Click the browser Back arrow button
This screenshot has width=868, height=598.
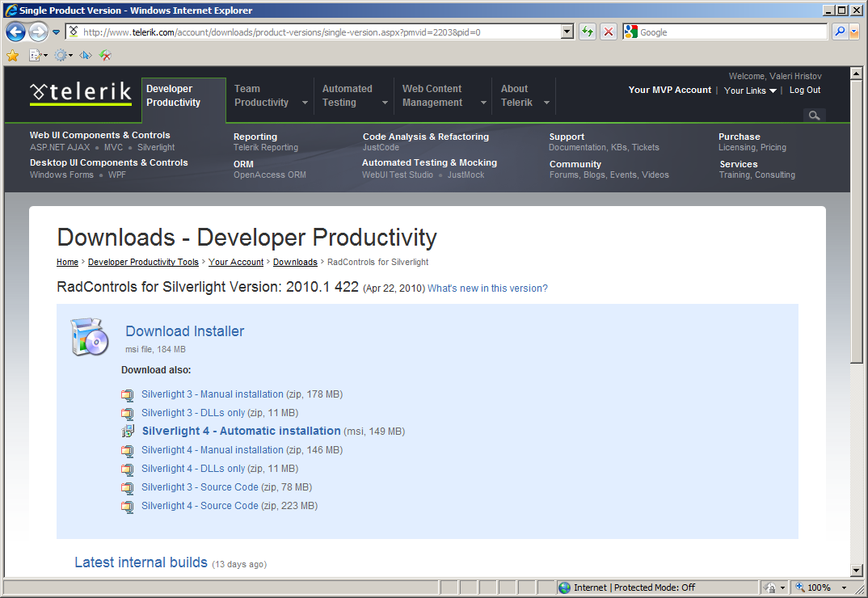[x=15, y=32]
